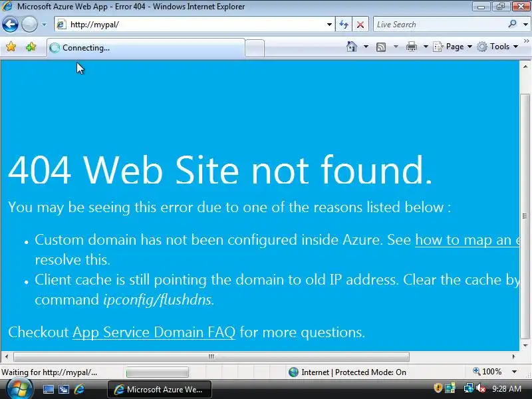The image size is (532, 399).
Task: Expand the Print options dropdown arrow
Action: [426, 47]
